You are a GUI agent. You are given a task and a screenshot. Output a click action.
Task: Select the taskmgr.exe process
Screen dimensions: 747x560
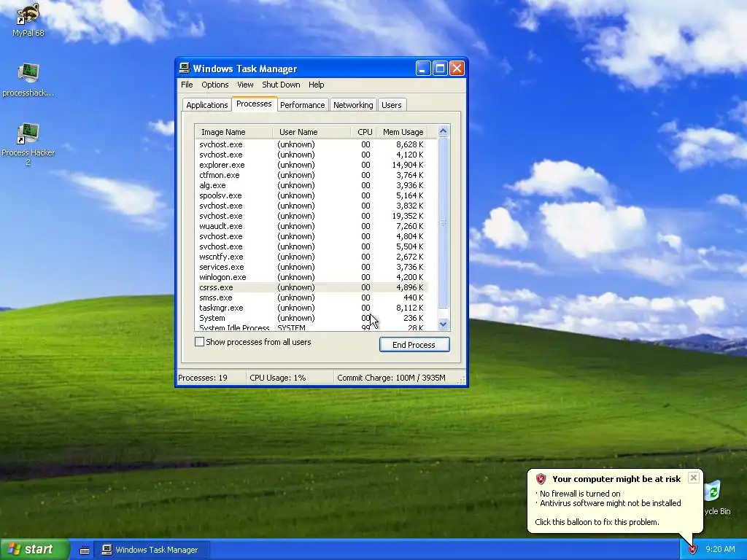tap(311, 308)
